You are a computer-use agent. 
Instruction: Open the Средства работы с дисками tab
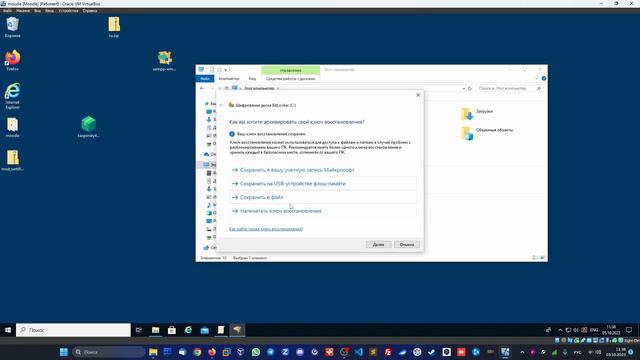[x=291, y=78]
